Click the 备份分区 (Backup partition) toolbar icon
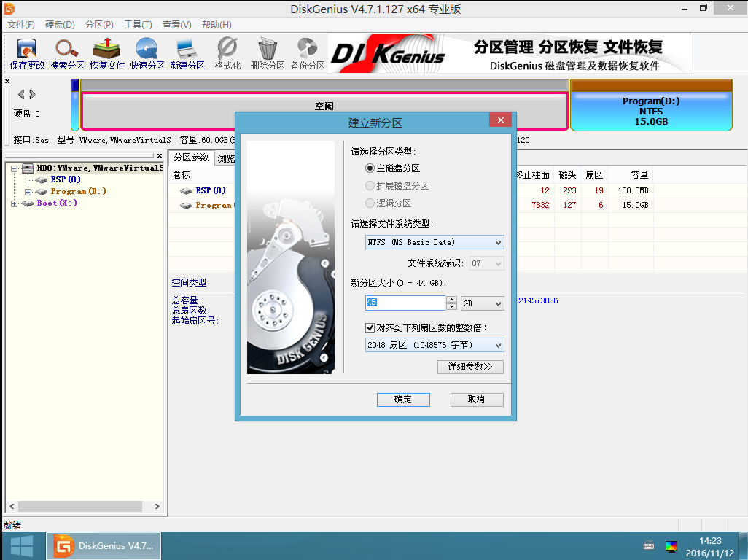Screen dimensions: 748x560 click(x=308, y=54)
